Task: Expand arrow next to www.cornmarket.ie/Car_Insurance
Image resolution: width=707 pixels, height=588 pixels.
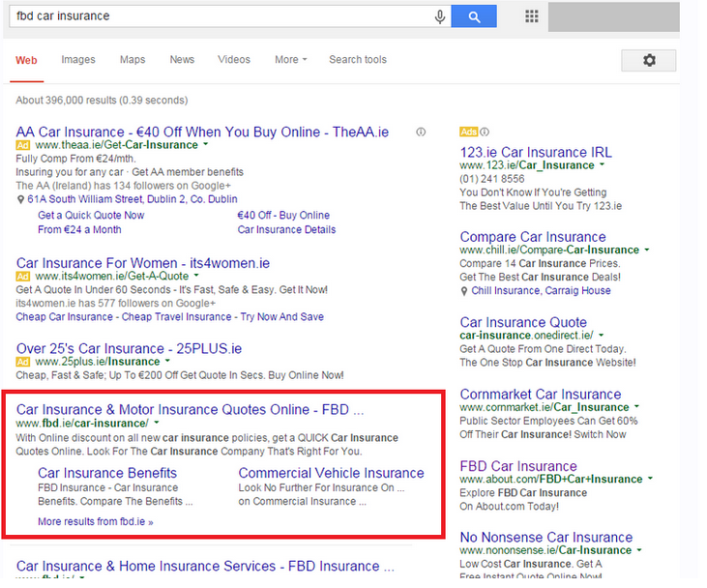Action: point(636,407)
